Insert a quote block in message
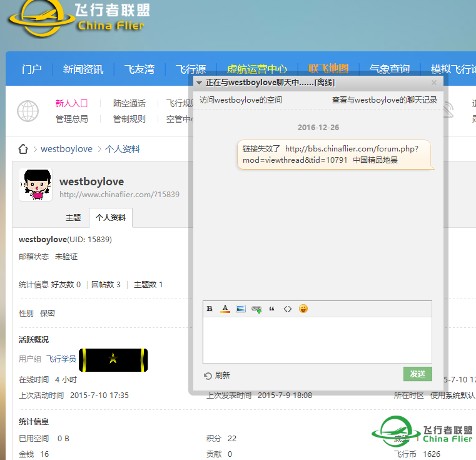The image size is (476, 460). click(x=272, y=309)
